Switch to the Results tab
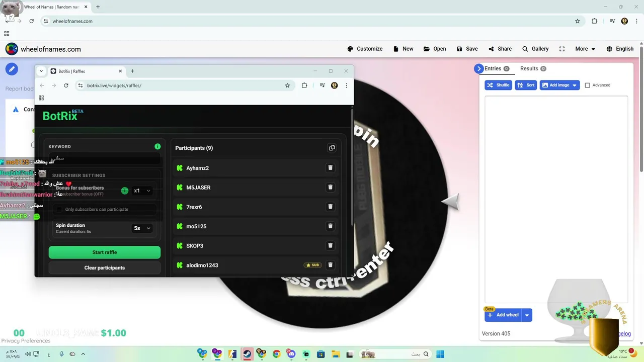Screen dimensions: 644x362 click(x=533, y=68)
